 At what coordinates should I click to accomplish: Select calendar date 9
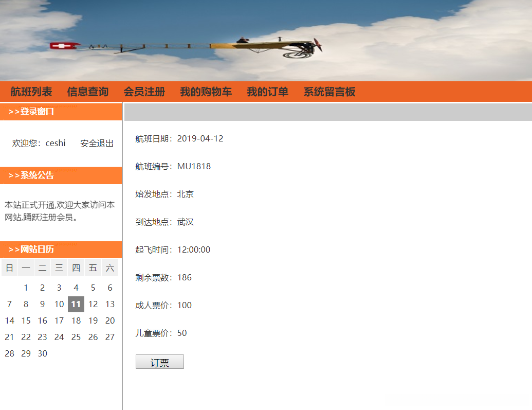click(43, 304)
